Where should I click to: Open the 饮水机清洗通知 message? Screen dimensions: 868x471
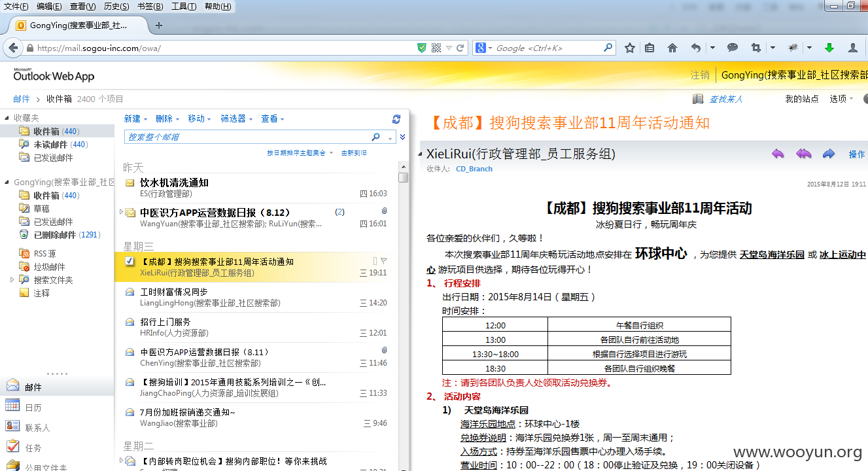[x=256, y=188]
